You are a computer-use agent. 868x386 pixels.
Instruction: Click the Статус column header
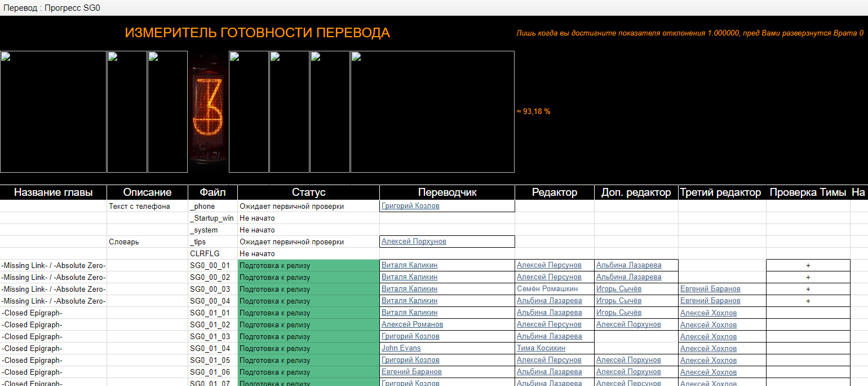(x=308, y=192)
